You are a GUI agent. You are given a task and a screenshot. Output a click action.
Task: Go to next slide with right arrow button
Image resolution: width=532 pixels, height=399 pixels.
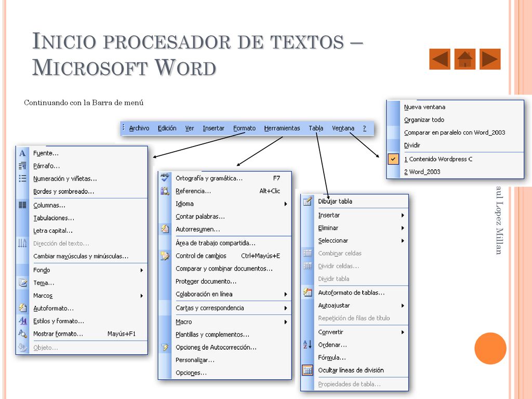[x=490, y=59]
